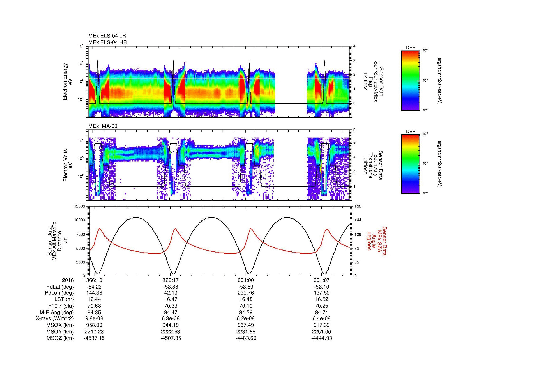
Task: Click the 'MSOX (km)' row label
Action: 61,325
